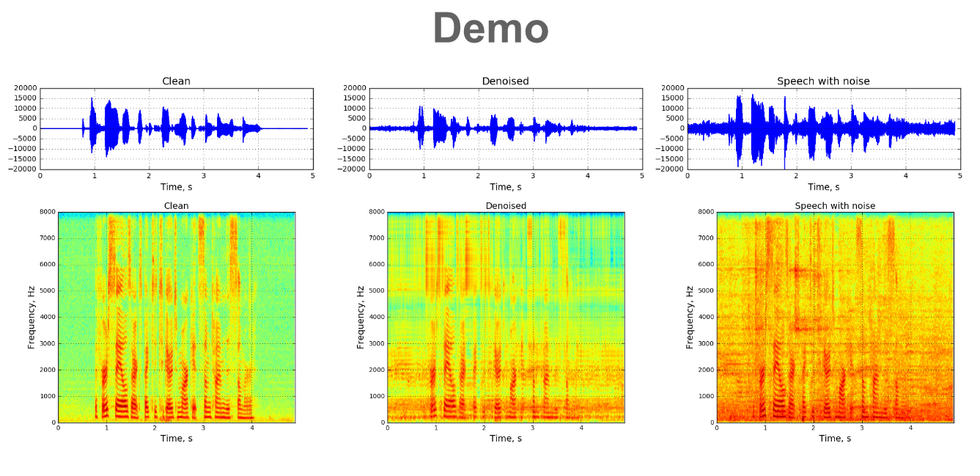The image size is (980, 476).
Task: Click the Clean title above the waveform
Action: [176, 81]
